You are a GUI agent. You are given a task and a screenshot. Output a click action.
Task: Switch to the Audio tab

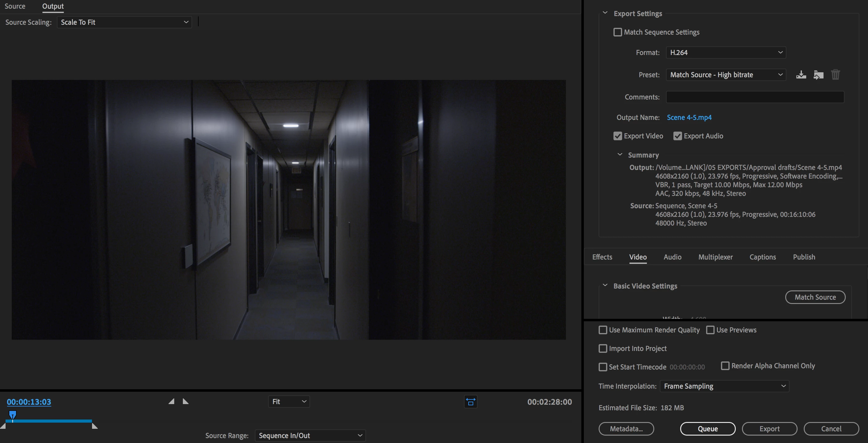[672, 257]
